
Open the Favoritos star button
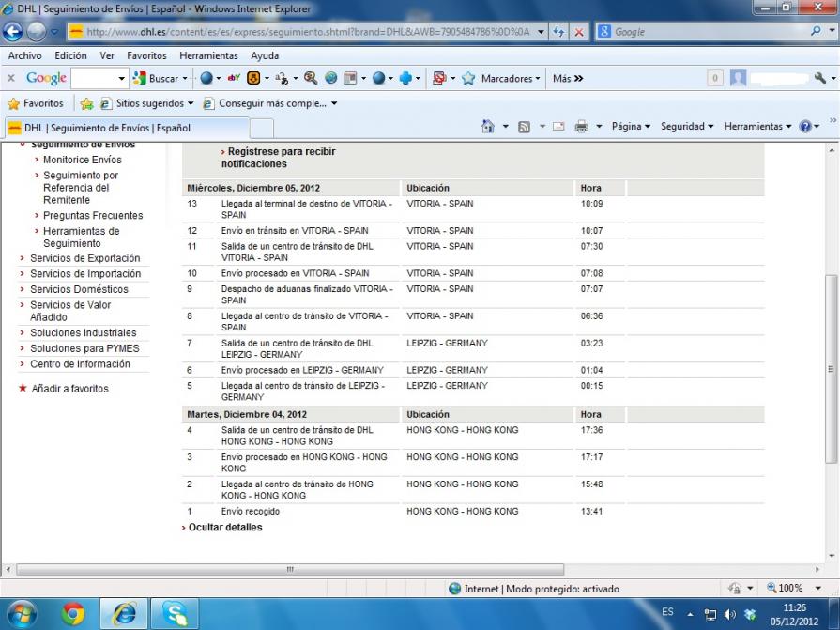(36, 103)
